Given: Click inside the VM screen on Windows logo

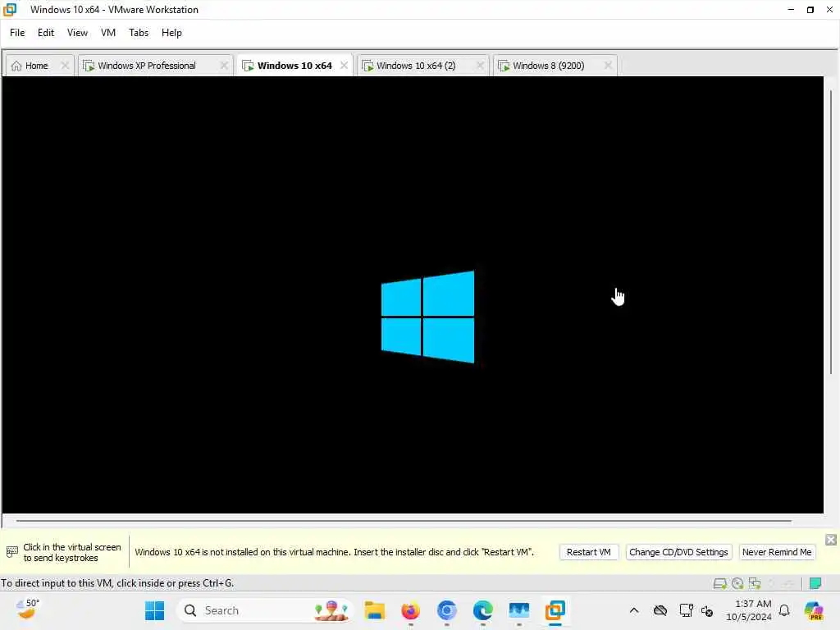Looking at the screenshot, I should point(427,317).
